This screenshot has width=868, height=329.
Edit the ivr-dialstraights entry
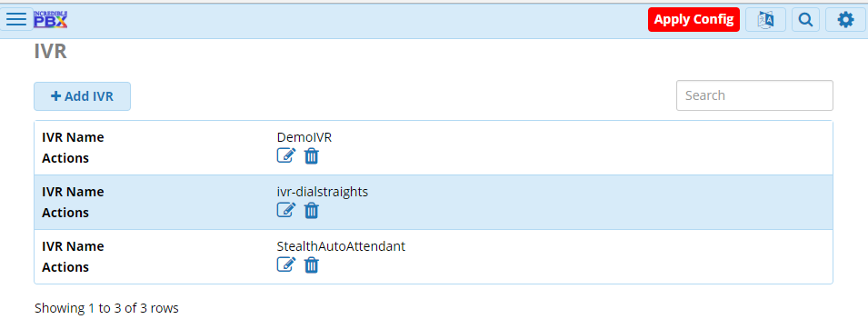286,211
